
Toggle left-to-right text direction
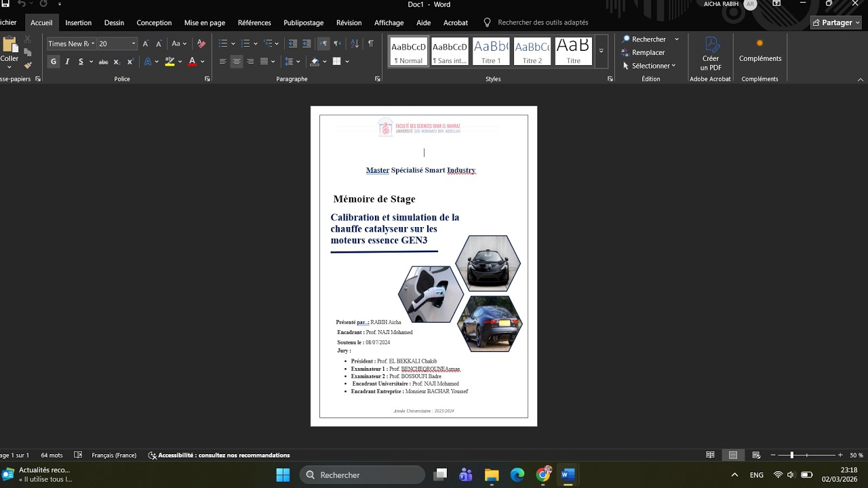tap(323, 43)
